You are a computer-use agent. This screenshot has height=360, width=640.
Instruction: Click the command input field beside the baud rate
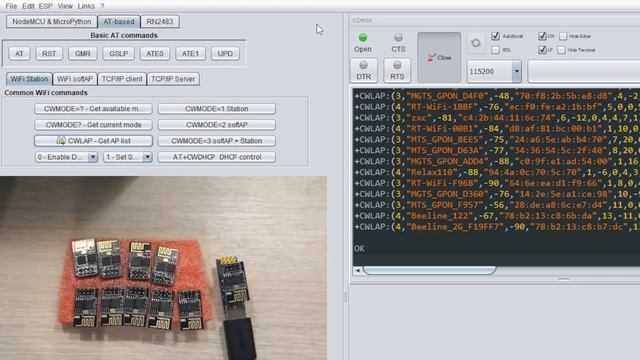tap(584, 71)
